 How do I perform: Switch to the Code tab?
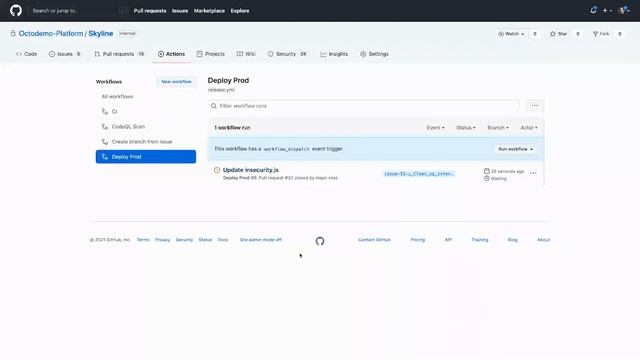click(x=27, y=54)
